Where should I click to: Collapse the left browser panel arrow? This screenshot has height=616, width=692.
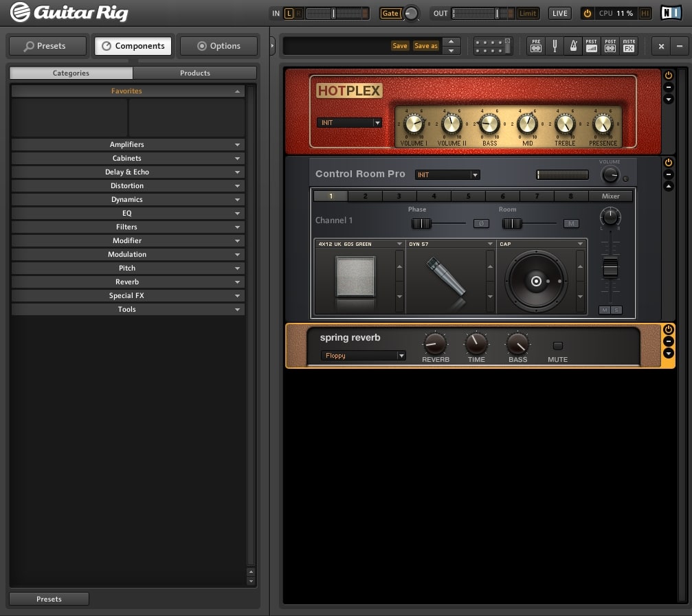(272, 45)
